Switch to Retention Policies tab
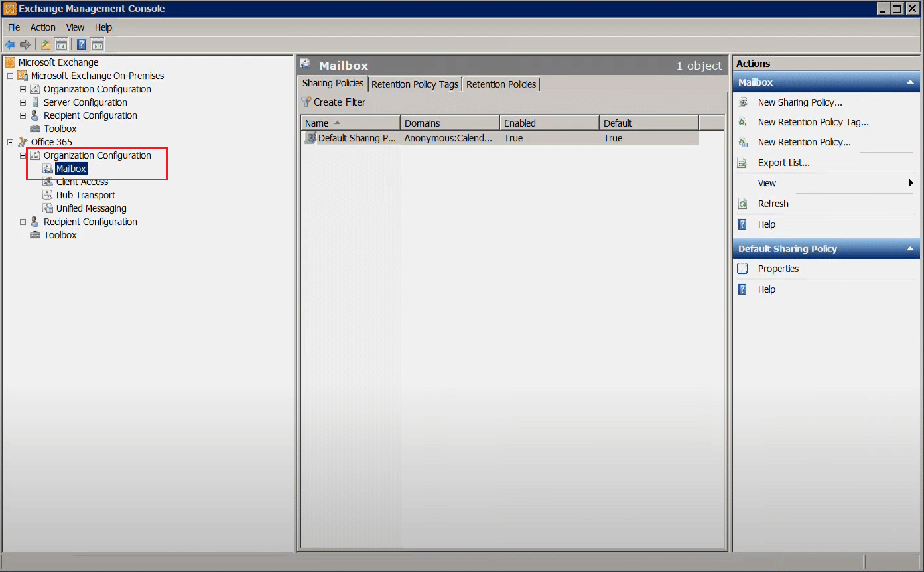The height and width of the screenshot is (572, 924). [501, 84]
